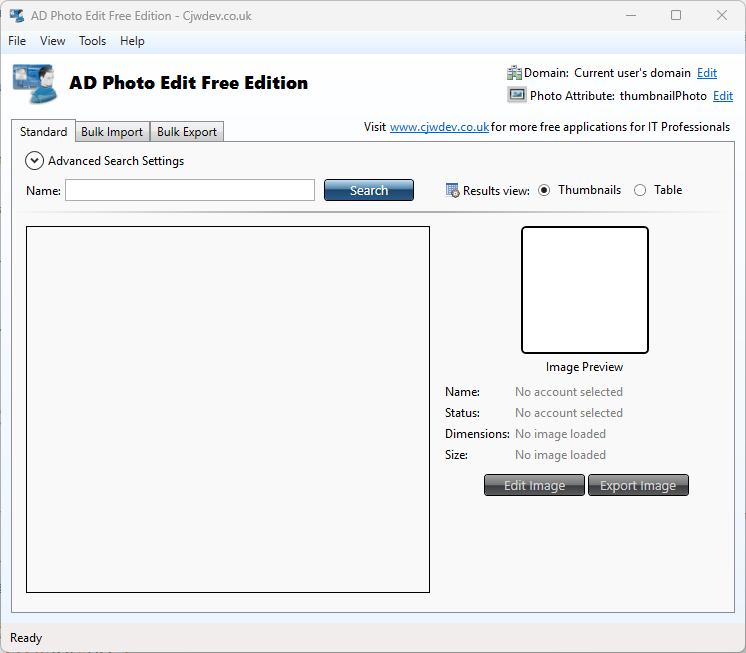Screen dimensions: 746x653
Task: Click the Ready status bar text
Action: point(26,638)
